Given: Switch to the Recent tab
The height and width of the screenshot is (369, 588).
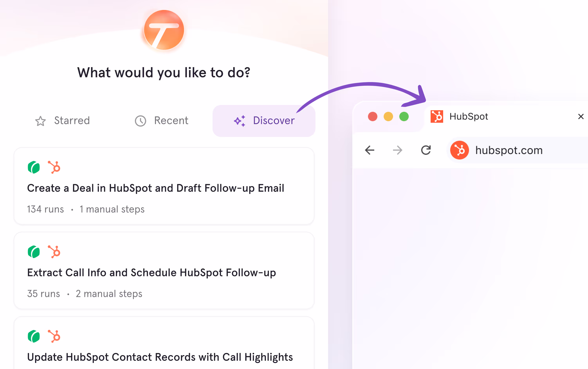Looking at the screenshot, I should pos(161,121).
